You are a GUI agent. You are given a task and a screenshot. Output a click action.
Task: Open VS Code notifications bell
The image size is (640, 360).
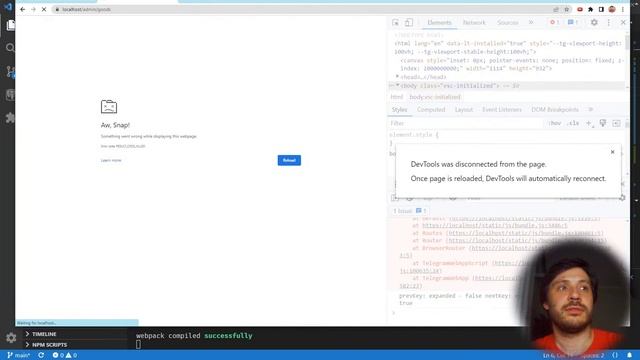point(629,355)
